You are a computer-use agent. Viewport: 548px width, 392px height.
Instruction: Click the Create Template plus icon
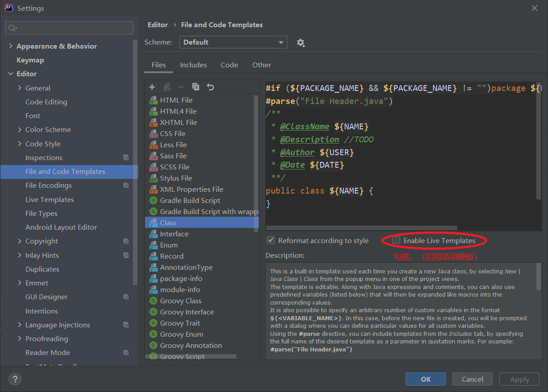click(152, 87)
